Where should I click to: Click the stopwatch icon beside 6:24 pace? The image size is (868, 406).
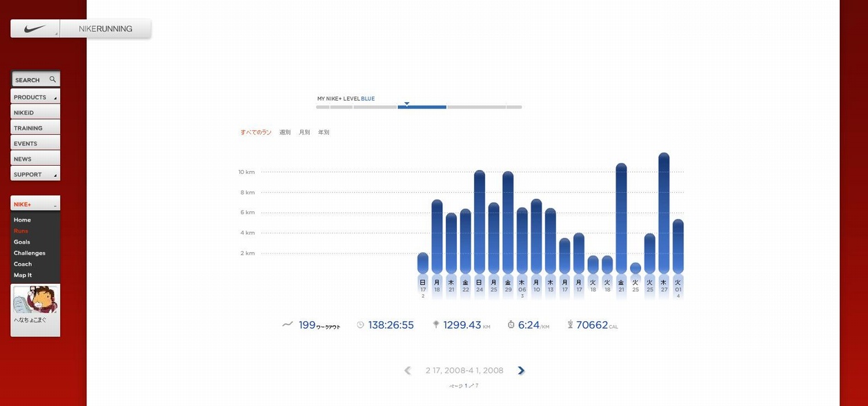click(511, 325)
